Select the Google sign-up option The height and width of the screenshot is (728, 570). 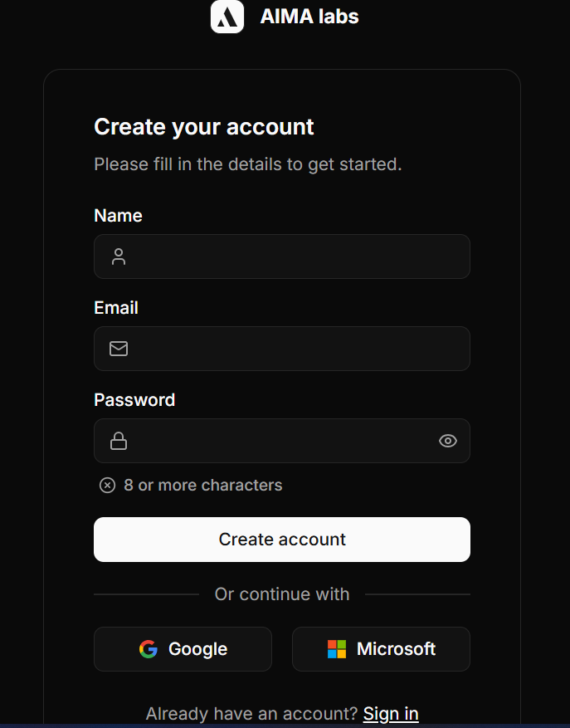[183, 649]
